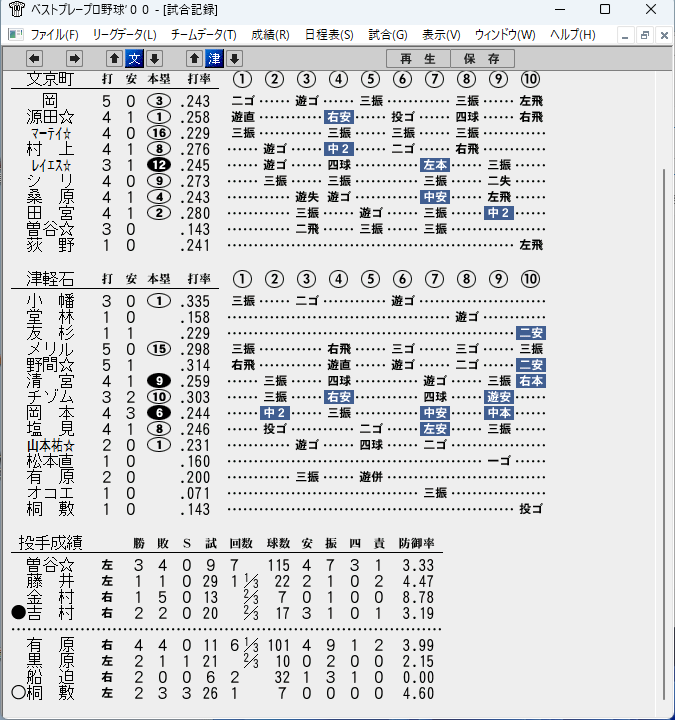Click the 二安 result for 野間

coord(531,365)
